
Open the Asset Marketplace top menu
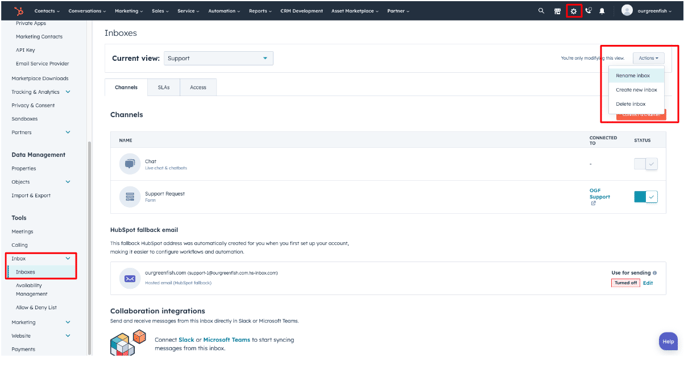355,11
